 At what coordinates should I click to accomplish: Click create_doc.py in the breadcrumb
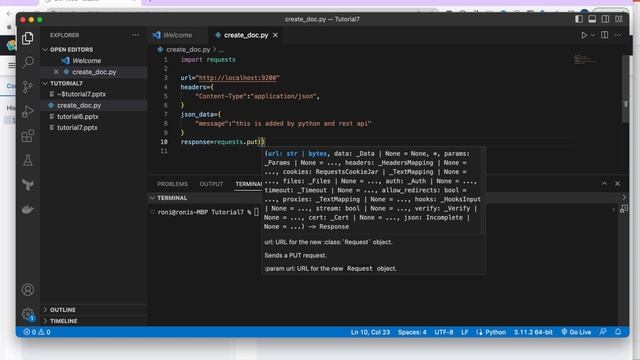[x=188, y=49]
